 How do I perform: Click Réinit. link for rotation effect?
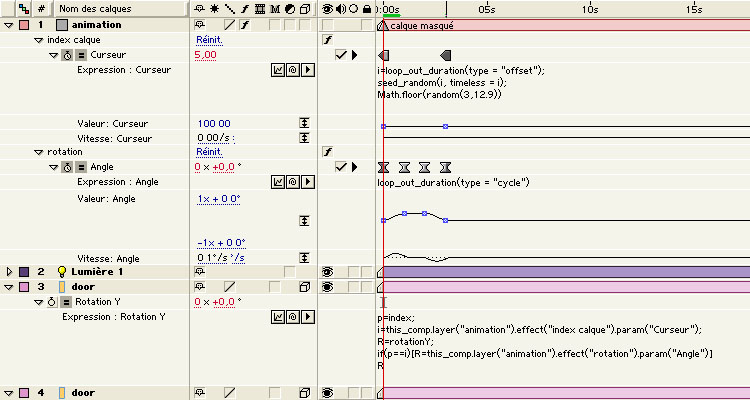(210, 152)
